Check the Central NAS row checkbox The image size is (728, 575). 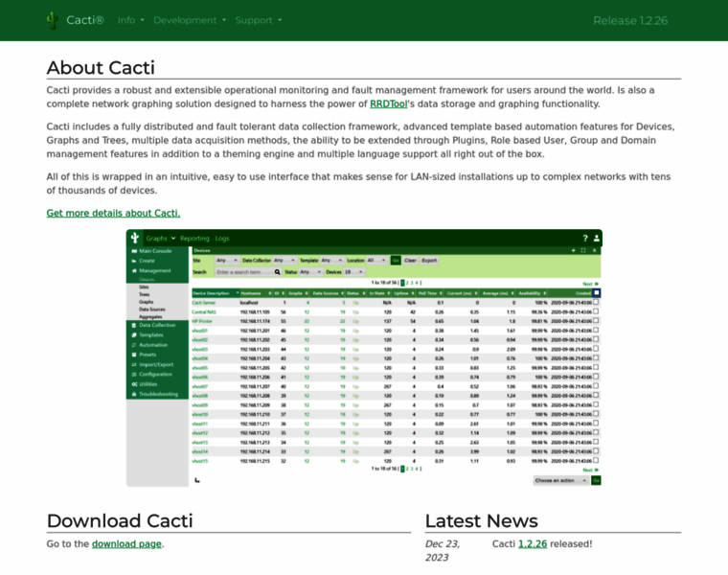click(x=596, y=311)
